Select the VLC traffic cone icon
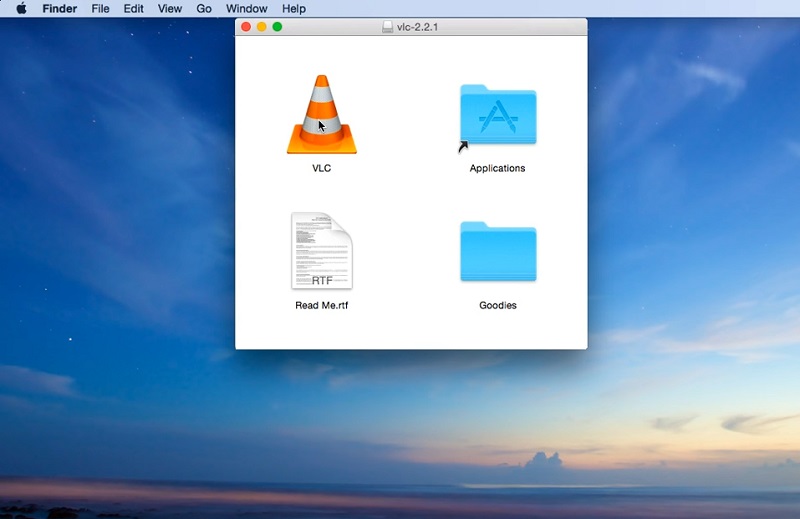The height and width of the screenshot is (519, 800). point(321,115)
